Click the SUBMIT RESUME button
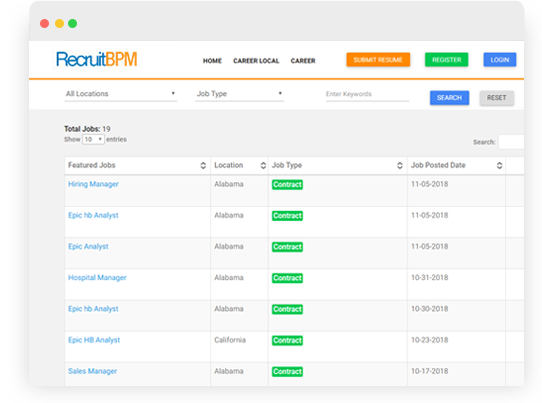The width and height of the screenshot is (542, 403). point(378,60)
